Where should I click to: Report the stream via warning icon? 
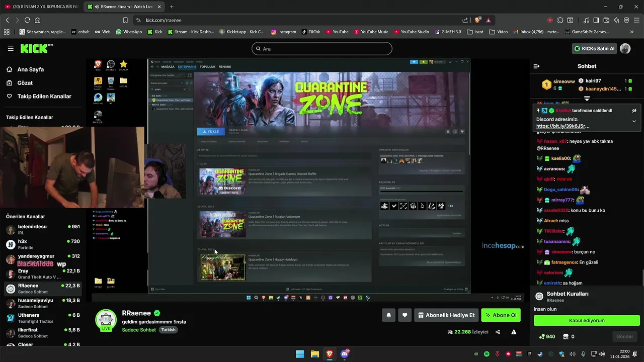point(514,332)
